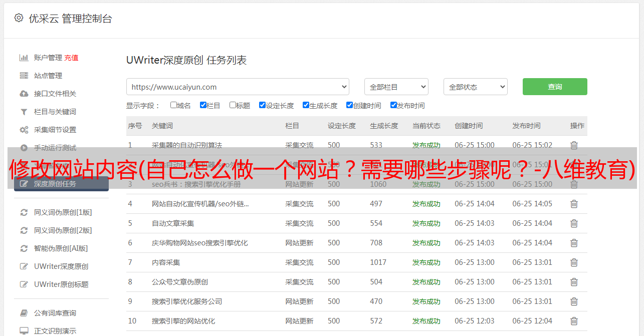Enable the 标题 field checkbox
Screen dimensions: 644x336
pyautogui.click(x=233, y=105)
